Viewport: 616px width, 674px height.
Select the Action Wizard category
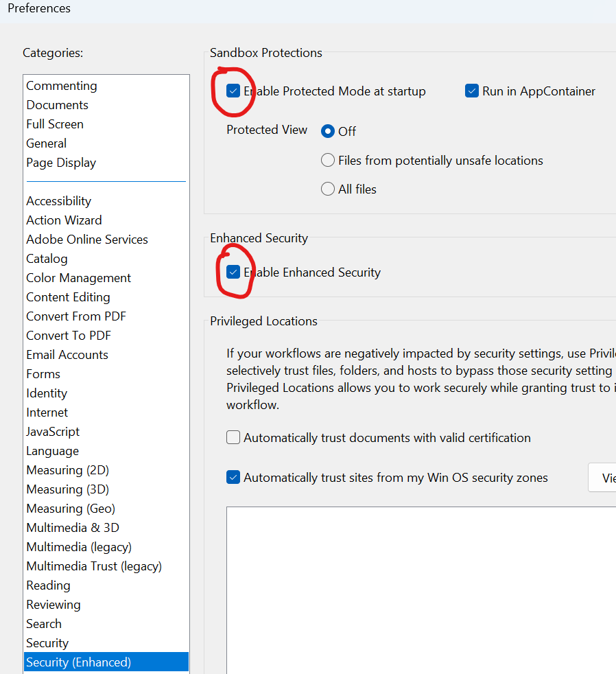[64, 220]
